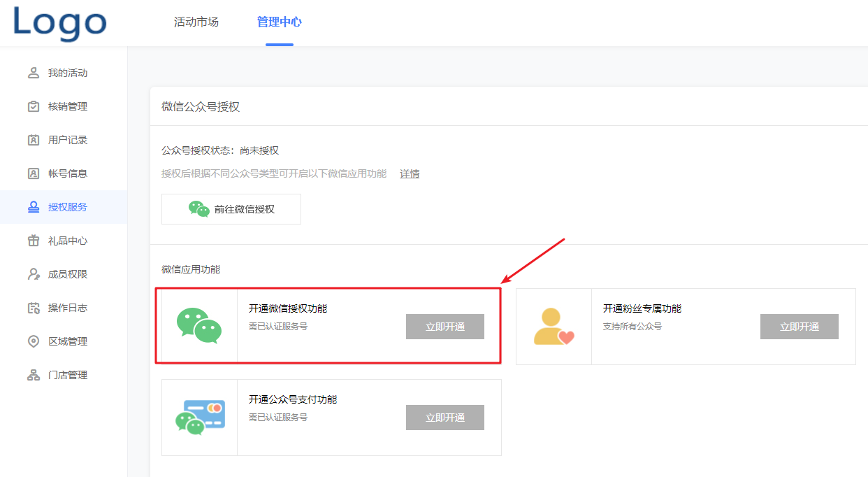This screenshot has height=477, width=868.
Task: Open 成员权限 in the sidebar
Action: click(64, 274)
